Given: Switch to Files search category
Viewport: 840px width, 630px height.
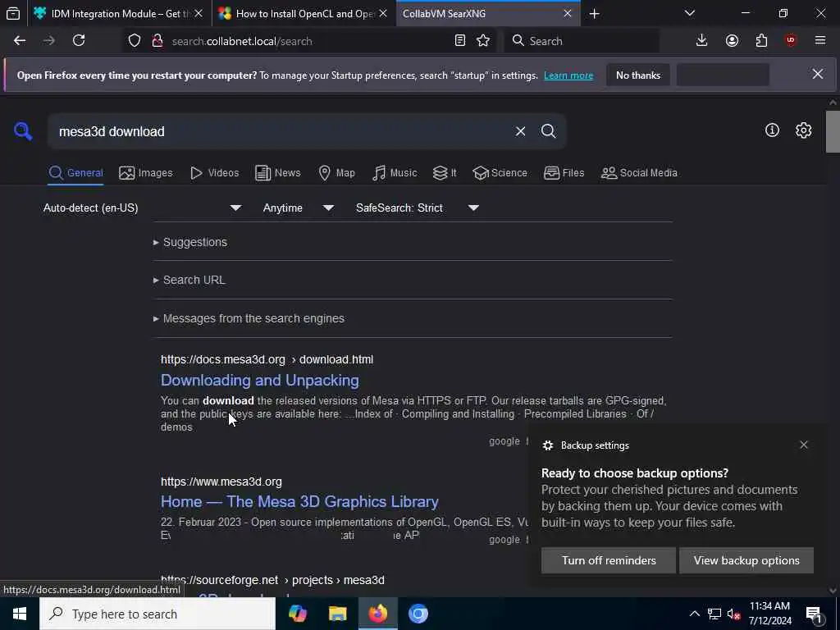Looking at the screenshot, I should [x=564, y=173].
